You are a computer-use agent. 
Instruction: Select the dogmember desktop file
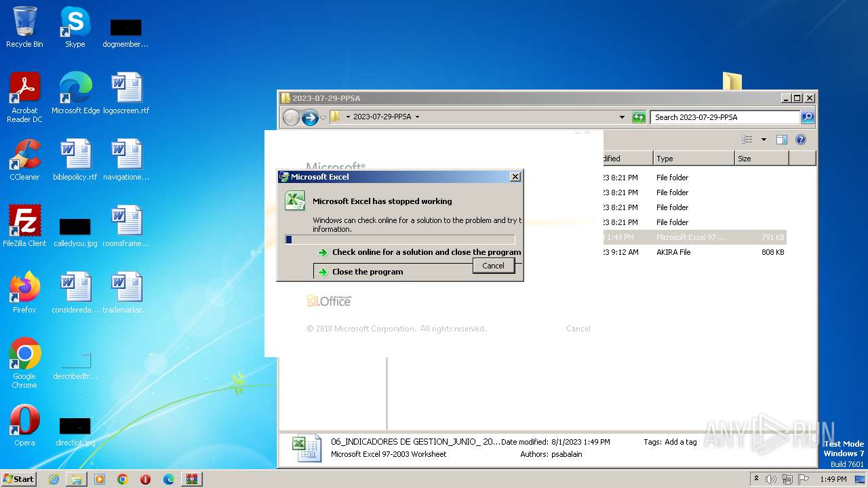point(125,33)
